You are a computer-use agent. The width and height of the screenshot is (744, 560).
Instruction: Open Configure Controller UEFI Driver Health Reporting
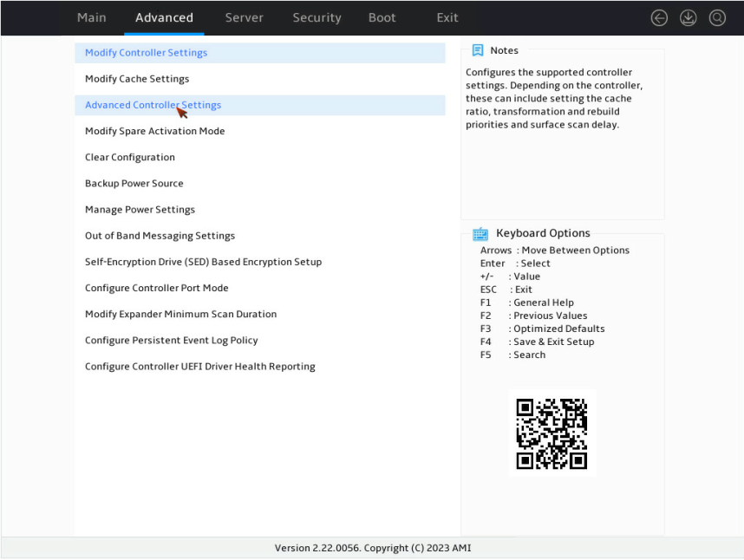tap(260, 367)
